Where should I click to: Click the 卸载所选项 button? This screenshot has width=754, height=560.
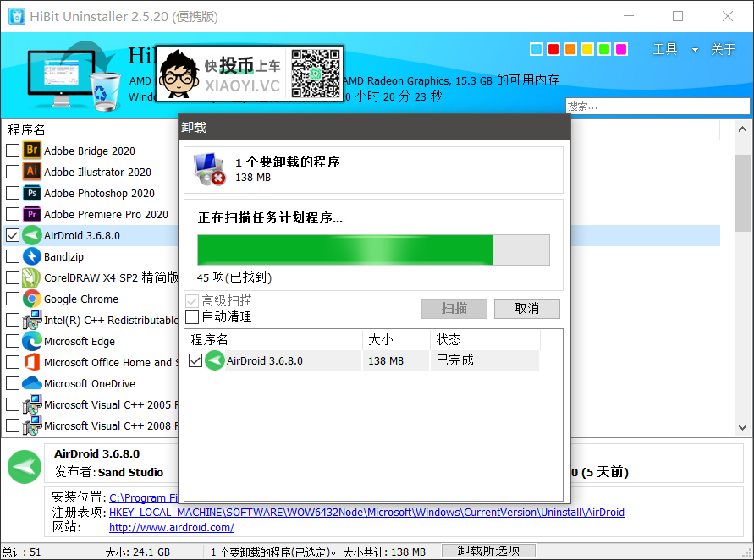[x=488, y=551]
